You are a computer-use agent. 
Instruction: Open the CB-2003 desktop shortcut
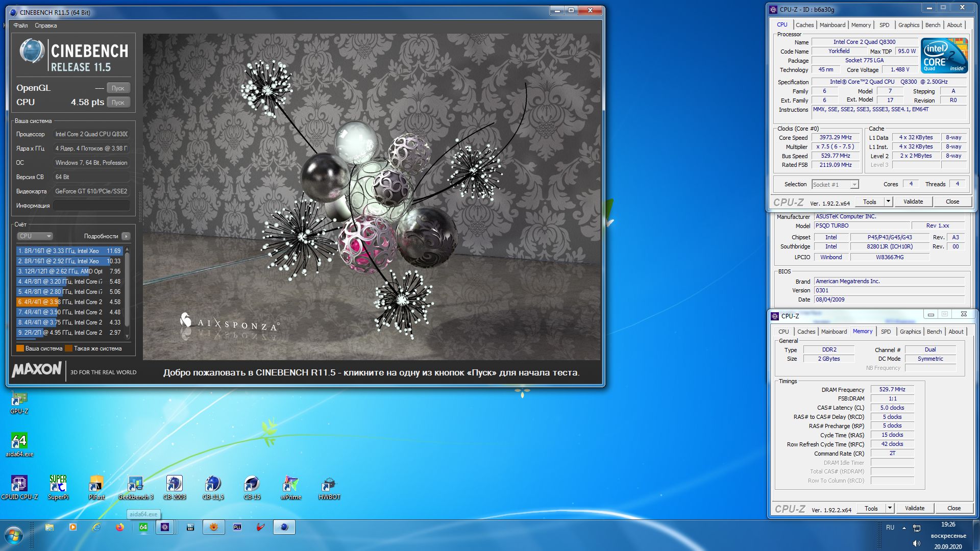175,487
